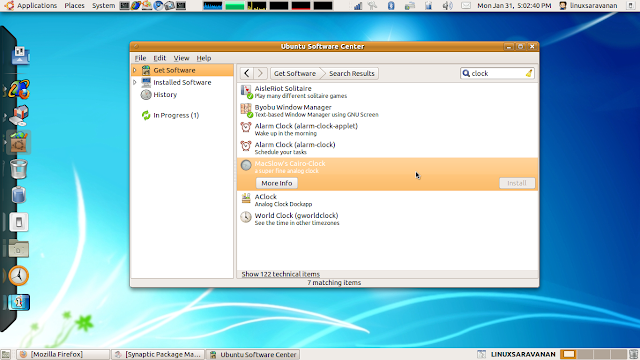
Task: Select the Byobu Window Manager result
Action: (x=387, y=111)
